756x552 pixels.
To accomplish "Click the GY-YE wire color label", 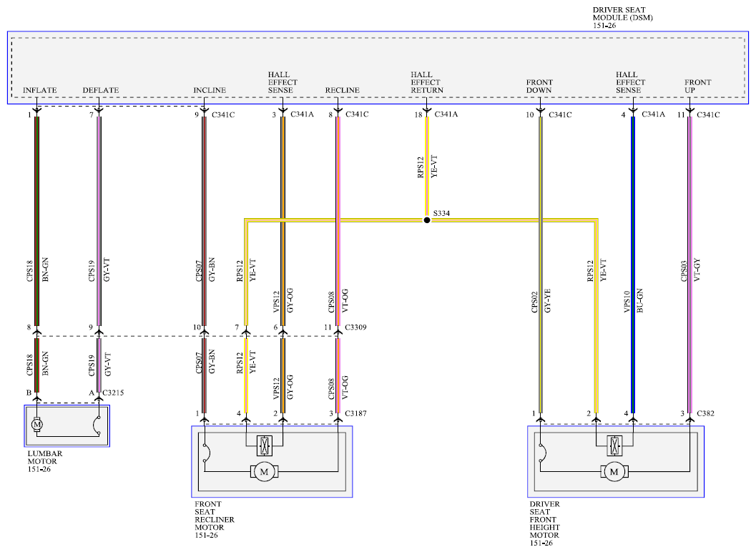I will coord(547,301).
